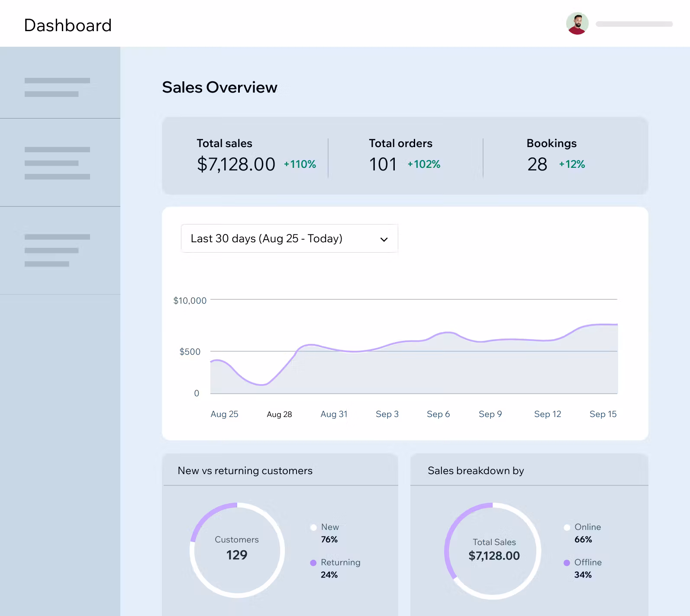Click the username placeholder beside avatar
Screen dimensions: 690x616
tap(634, 24)
